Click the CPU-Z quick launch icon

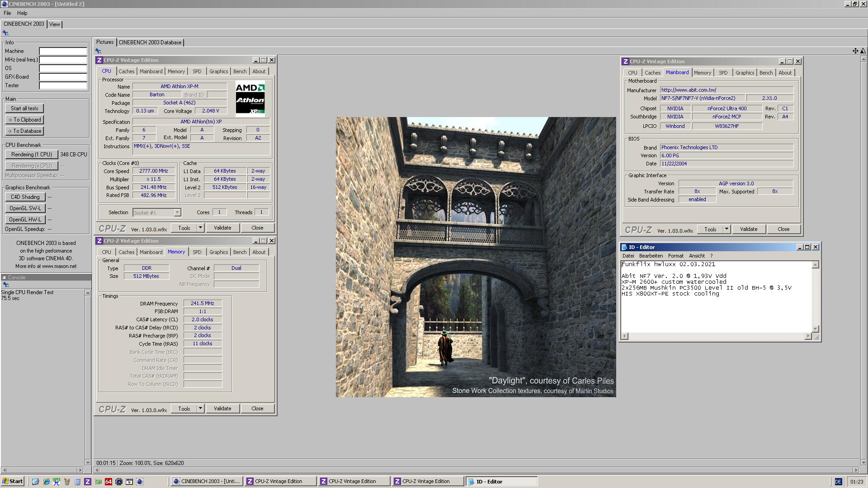[88, 482]
